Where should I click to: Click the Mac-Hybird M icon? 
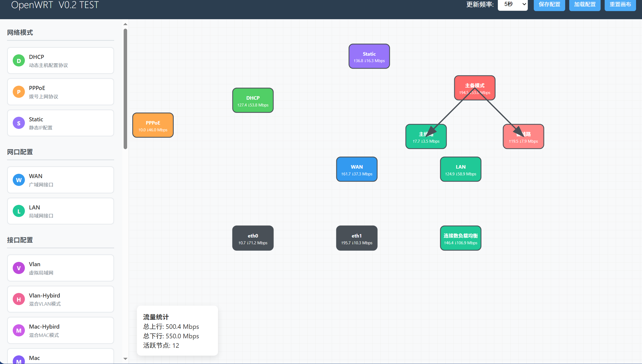point(19,330)
